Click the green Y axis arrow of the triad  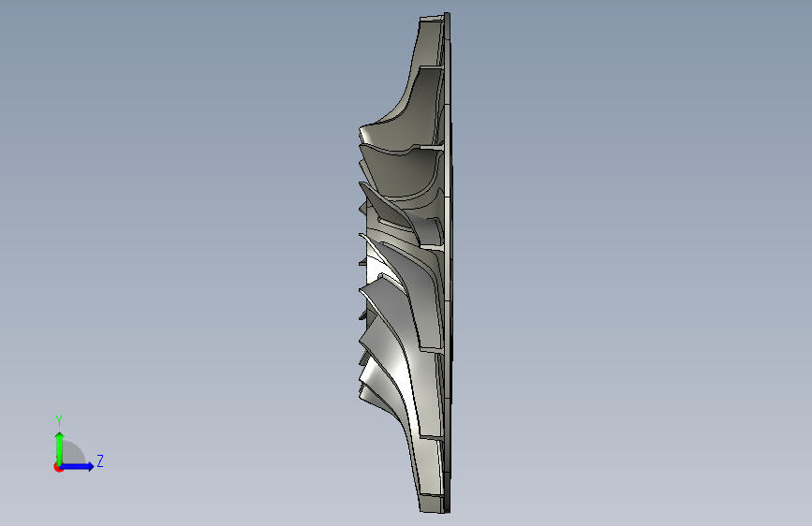pos(60,447)
